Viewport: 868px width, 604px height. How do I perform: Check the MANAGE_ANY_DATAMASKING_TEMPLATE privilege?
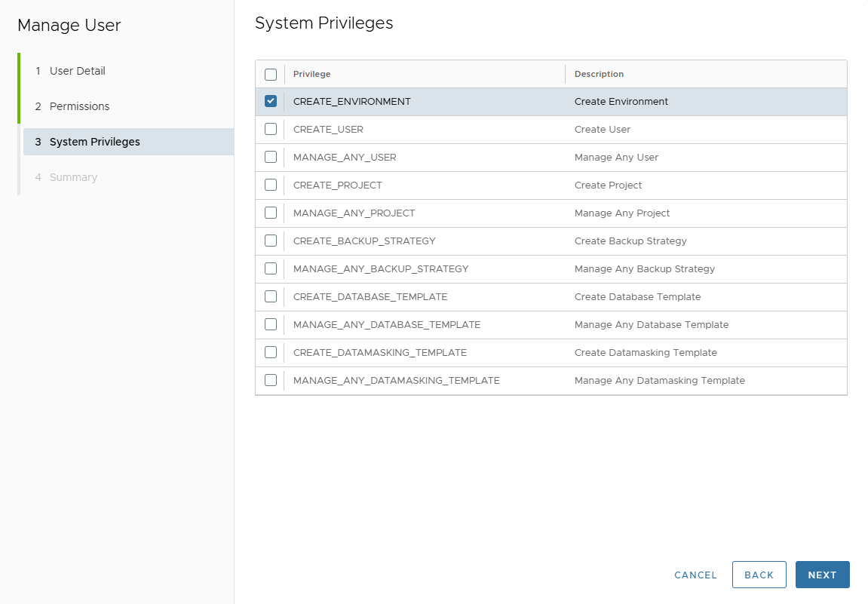271,380
